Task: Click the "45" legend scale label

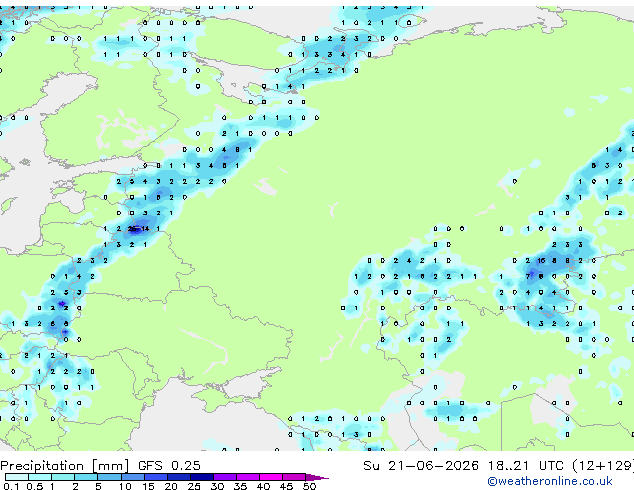Action: (286, 486)
